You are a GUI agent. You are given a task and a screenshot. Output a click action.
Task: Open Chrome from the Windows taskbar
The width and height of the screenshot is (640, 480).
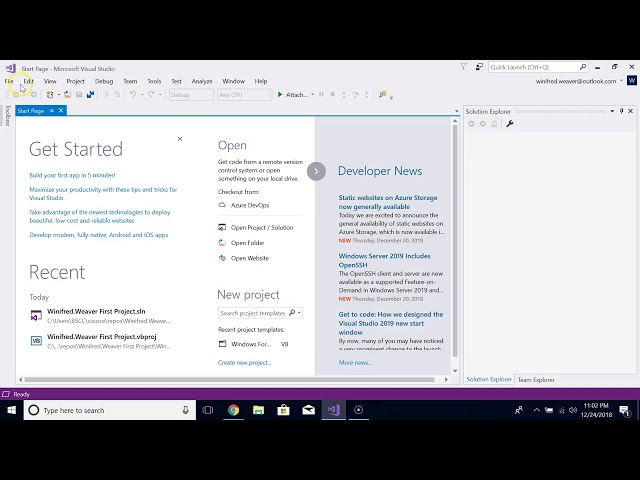[233, 410]
